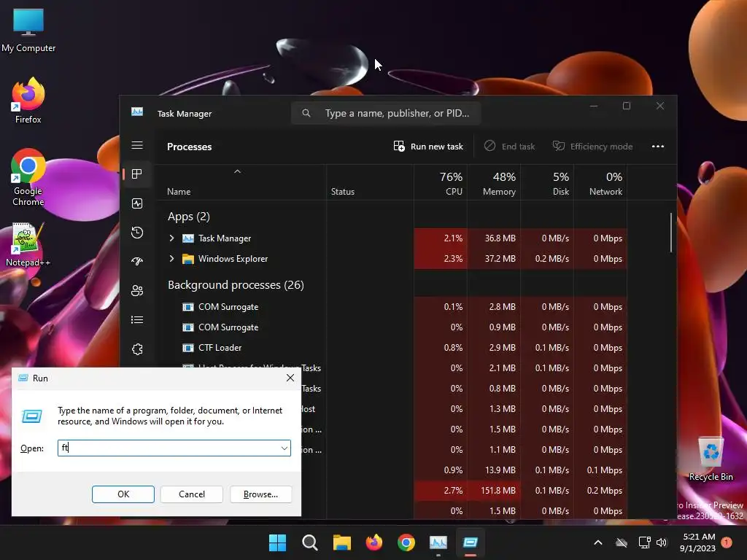Click the Apps (2) group heading

[189, 217]
